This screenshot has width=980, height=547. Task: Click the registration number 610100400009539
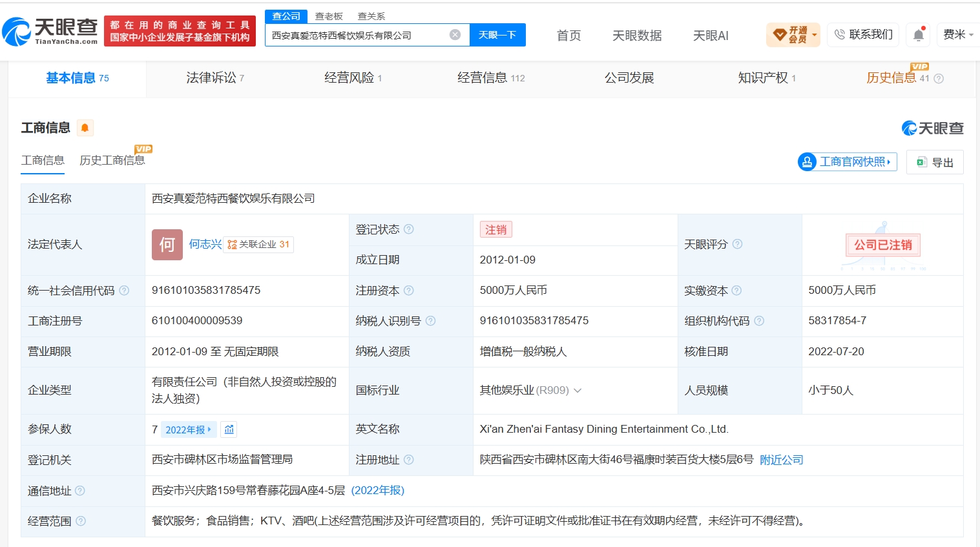pos(197,320)
